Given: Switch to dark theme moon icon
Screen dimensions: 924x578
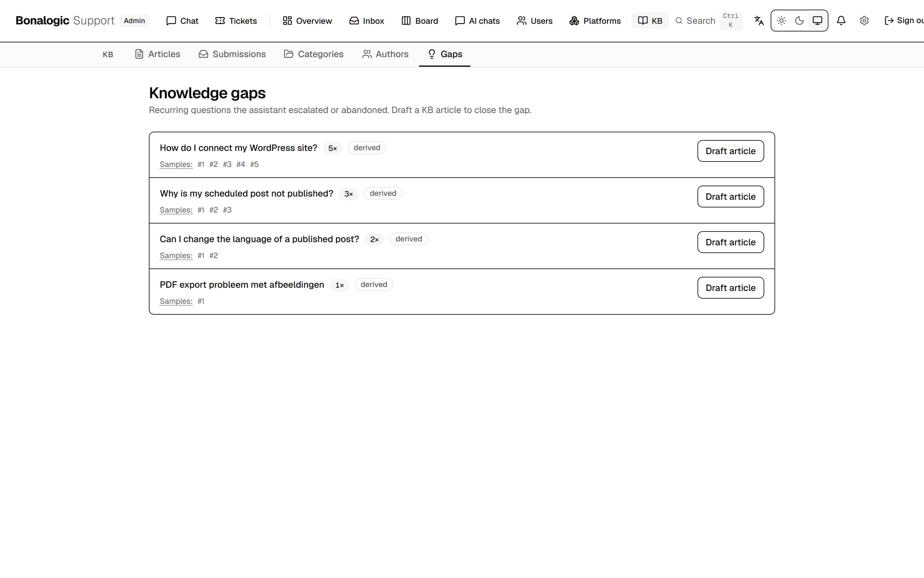Looking at the screenshot, I should 799,21.
